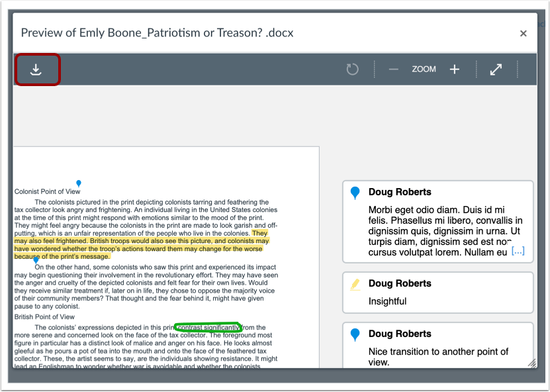550x392 pixels.
Task: Select the pin icon in the Nice transition comment
Action: [355, 334]
